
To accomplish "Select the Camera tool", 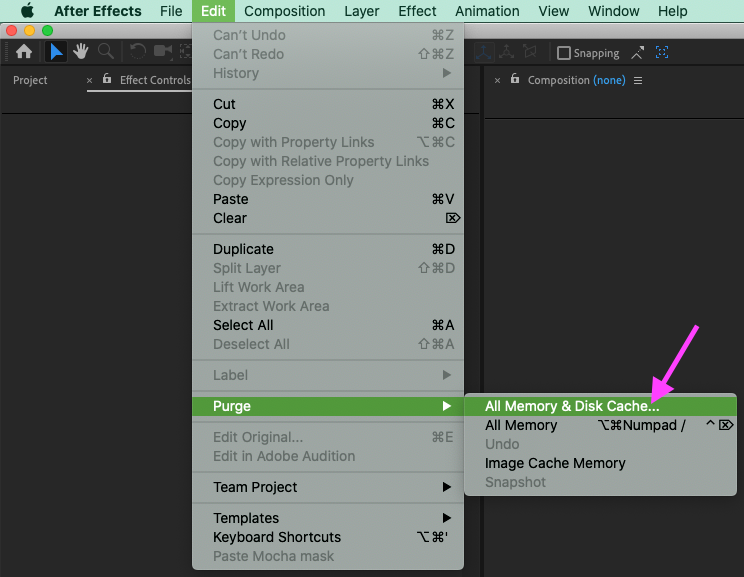I will click(x=163, y=52).
